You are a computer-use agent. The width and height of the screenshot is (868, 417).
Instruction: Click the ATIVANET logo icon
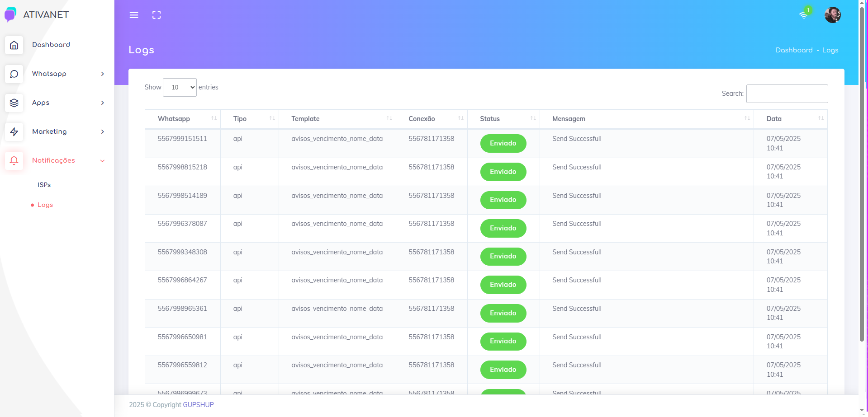(x=10, y=14)
